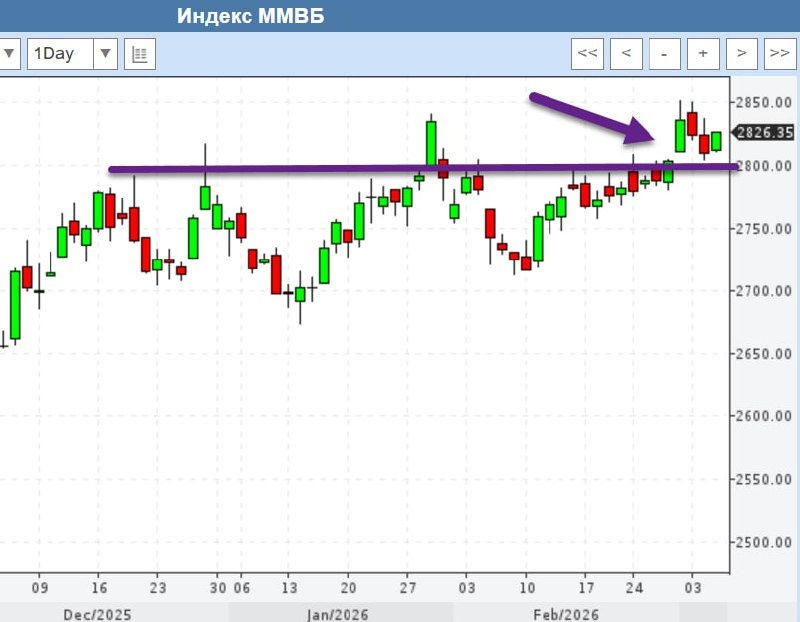Select the Feb/2026 month label

(x=566, y=614)
